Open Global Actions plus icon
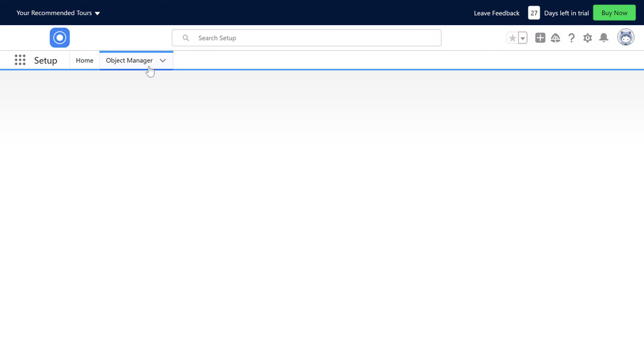 (x=540, y=38)
